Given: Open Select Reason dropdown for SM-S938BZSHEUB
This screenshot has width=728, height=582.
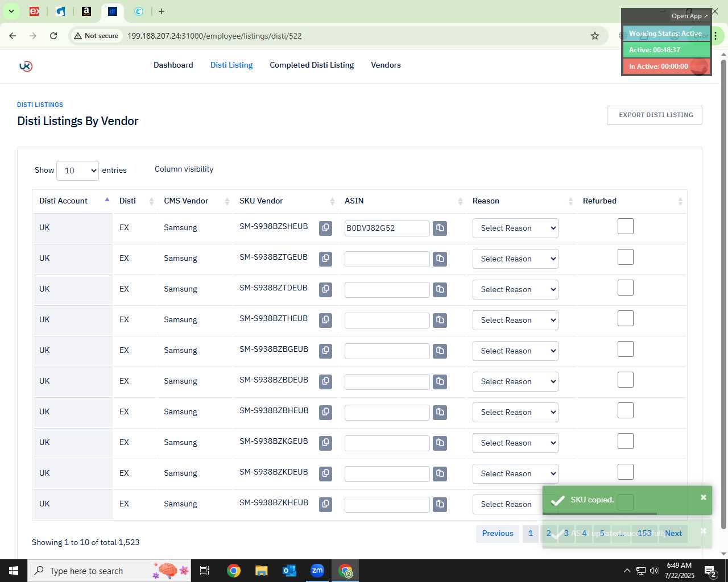Looking at the screenshot, I should click(x=515, y=228).
